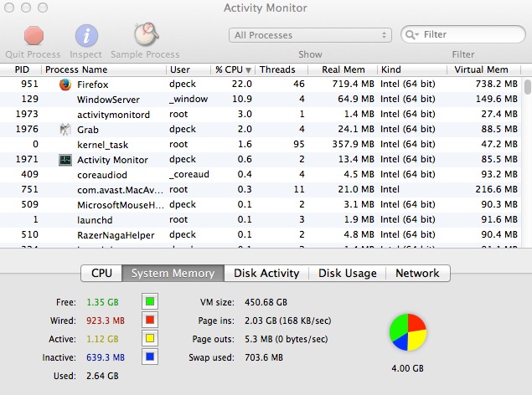
Task: Click the Activity Monitor window title
Action: [x=266, y=8]
